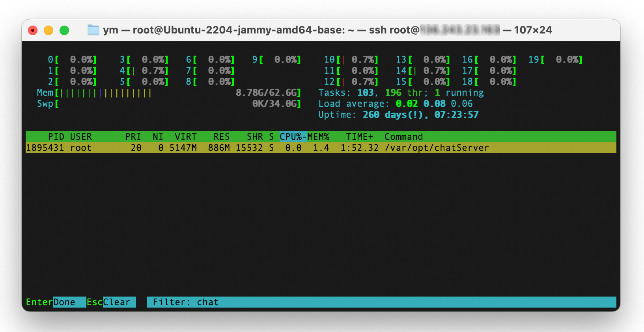Click the CPU 17 meter
Screen dimensions: 644x332
tap(489, 70)
